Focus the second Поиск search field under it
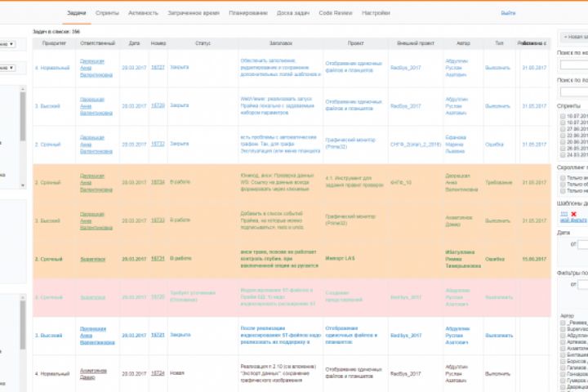 pos(574,92)
